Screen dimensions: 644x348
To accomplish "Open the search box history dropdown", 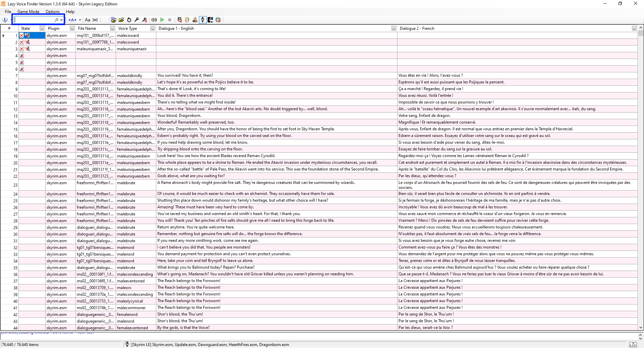I will pos(61,20).
